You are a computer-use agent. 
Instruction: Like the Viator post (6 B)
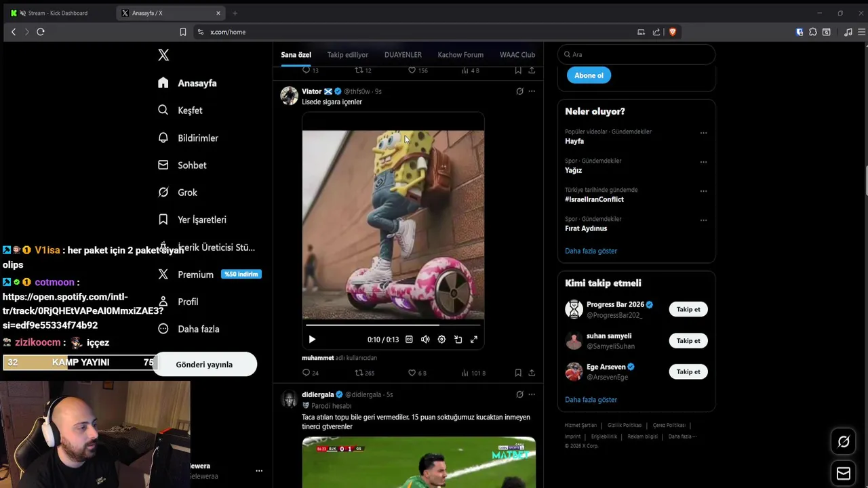click(x=417, y=373)
